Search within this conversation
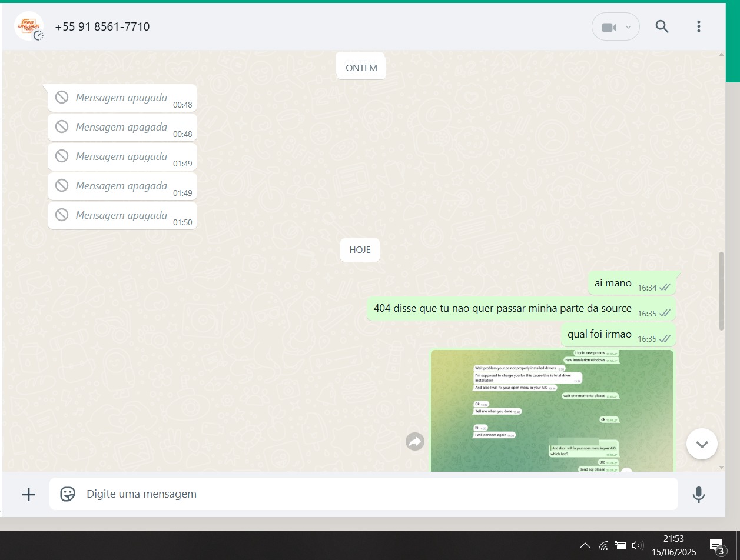The height and width of the screenshot is (560, 740). [662, 26]
